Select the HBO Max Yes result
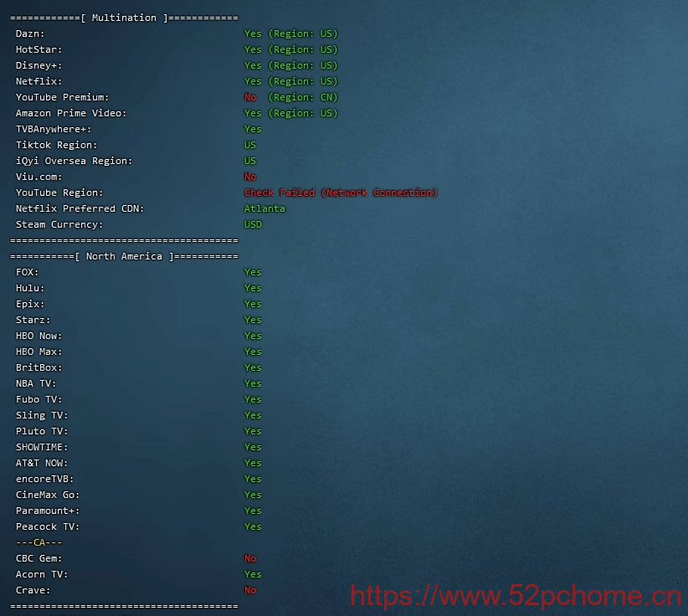The width and height of the screenshot is (688, 616). [x=253, y=352]
